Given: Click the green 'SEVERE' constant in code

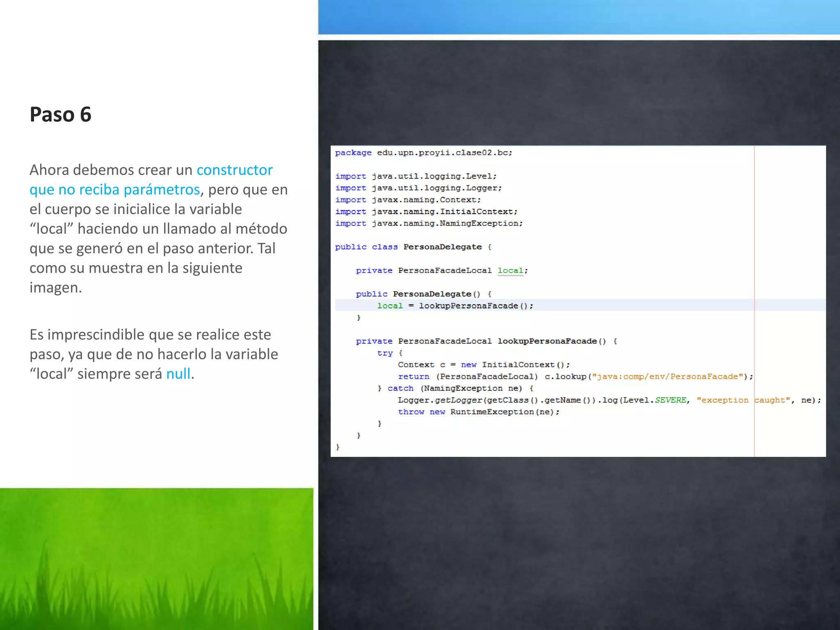Looking at the screenshot, I should [670, 400].
